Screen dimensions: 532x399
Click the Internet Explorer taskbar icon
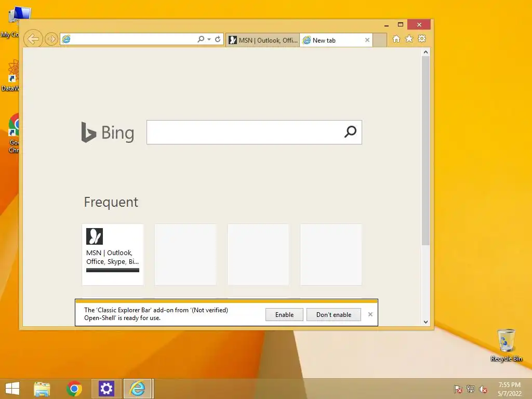pos(138,389)
